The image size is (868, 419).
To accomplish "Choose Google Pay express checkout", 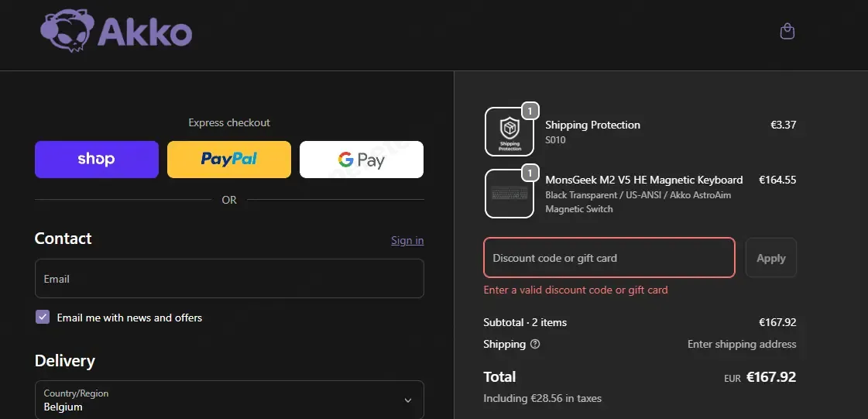I will click(362, 160).
